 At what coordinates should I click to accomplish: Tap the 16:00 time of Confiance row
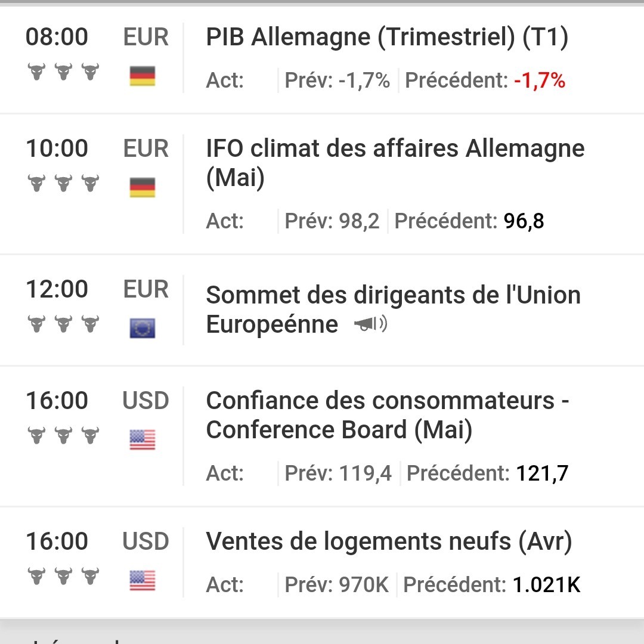click(x=57, y=401)
